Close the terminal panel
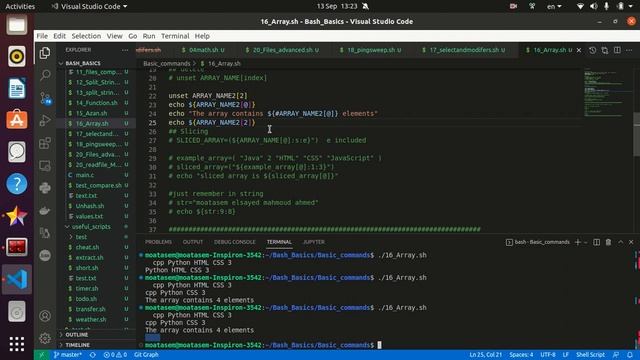 click(x=631, y=242)
